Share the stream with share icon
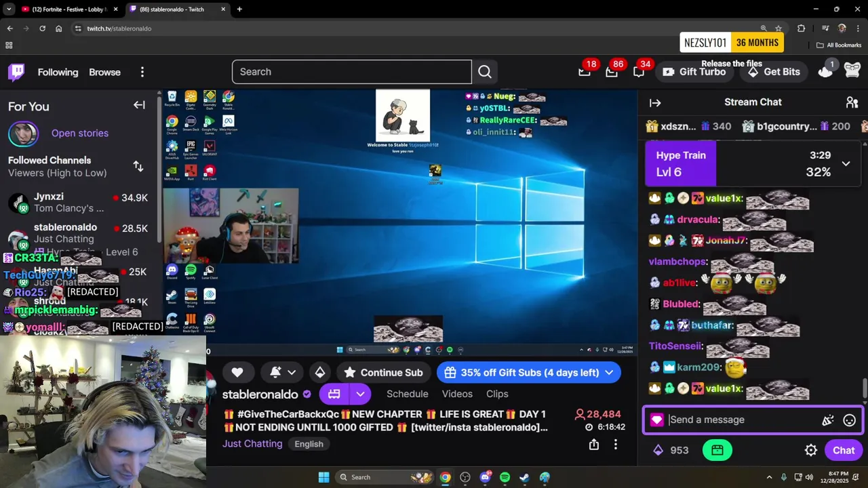The width and height of the screenshot is (868, 488). tap(594, 444)
